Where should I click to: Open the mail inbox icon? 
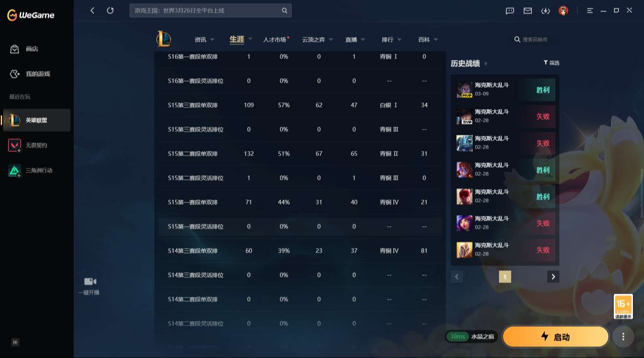(528, 11)
